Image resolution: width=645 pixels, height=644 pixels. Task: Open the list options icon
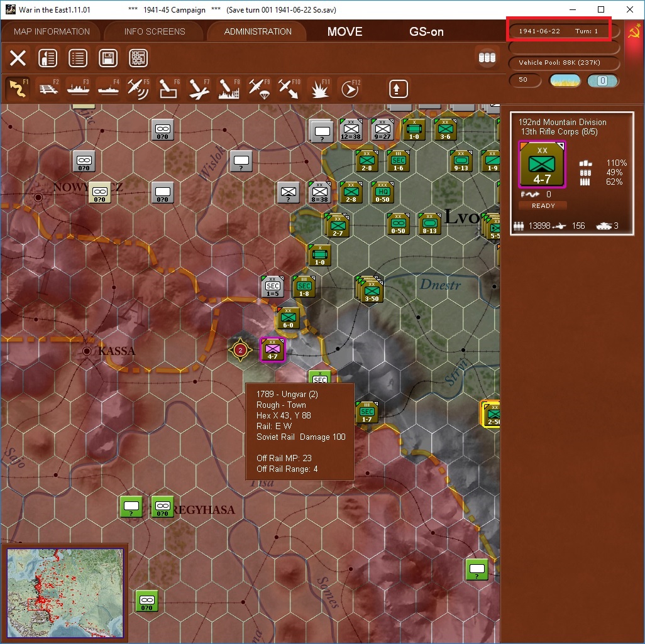point(78,58)
